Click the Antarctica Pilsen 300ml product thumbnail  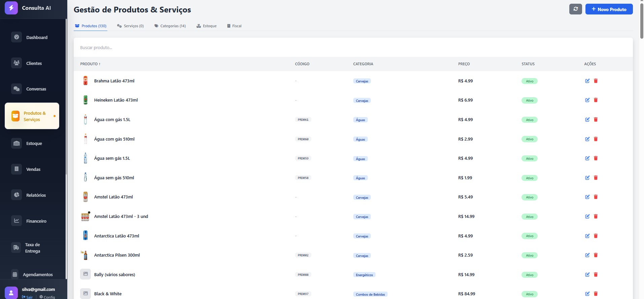coord(85,255)
